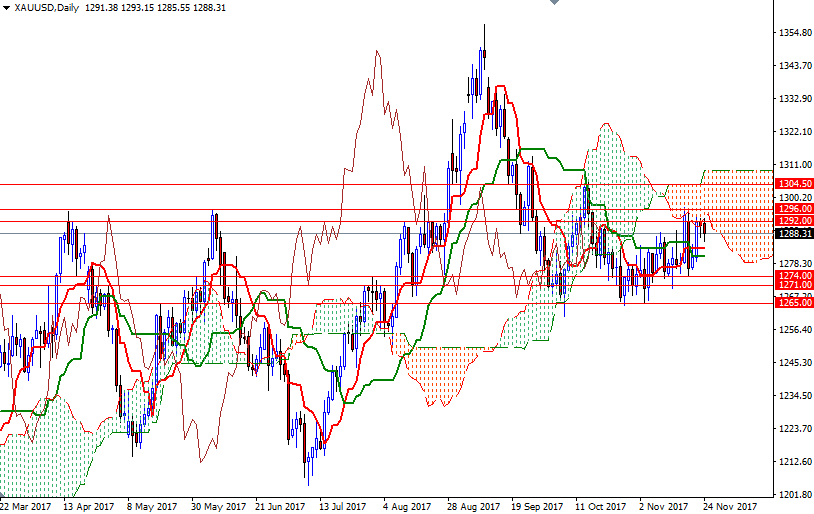Screen dimensions: 814x514
Task: Select the 1265.00 red price level label
Action: [x=794, y=303]
